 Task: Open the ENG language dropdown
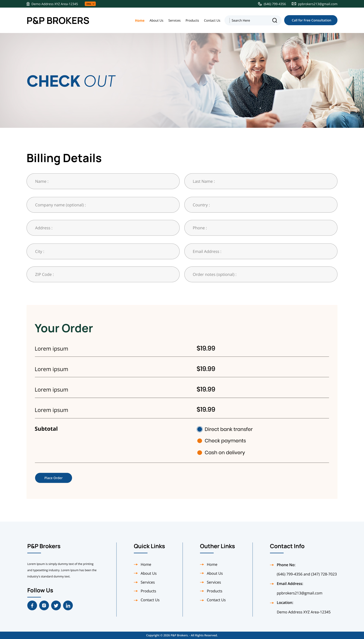click(x=90, y=4)
